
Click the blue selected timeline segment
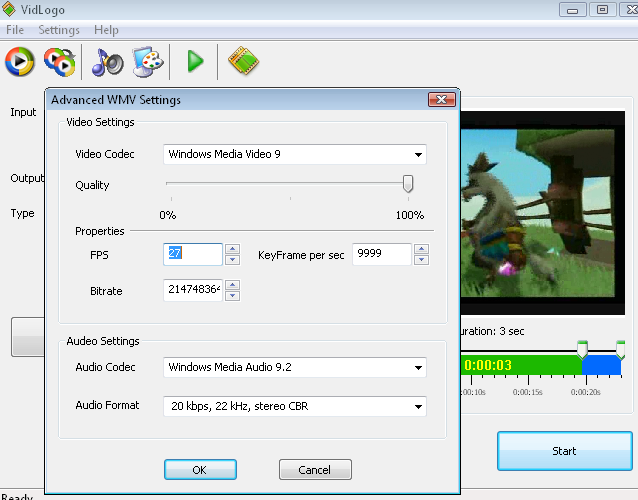[x=601, y=365]
